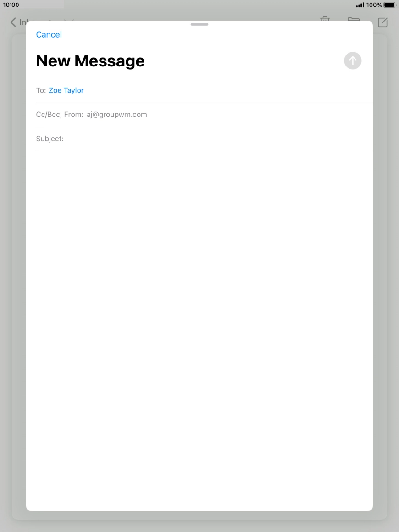Viewport: 399px width, 532px height.
Task: Tap the To recipient field
Action: (x=138, y=90)
